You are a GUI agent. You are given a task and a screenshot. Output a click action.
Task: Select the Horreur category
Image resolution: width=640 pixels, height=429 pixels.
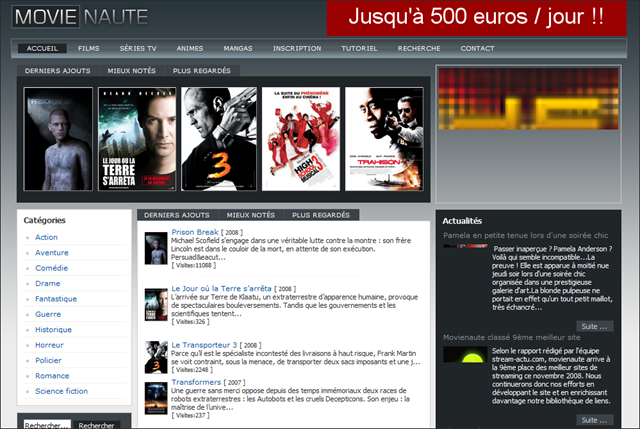pos(49,345)
